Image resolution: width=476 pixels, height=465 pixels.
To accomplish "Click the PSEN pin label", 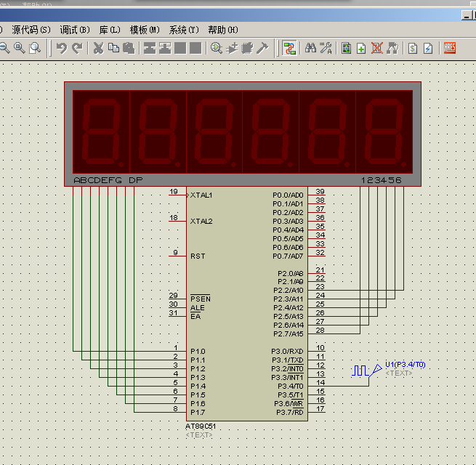I will (201, 299).
